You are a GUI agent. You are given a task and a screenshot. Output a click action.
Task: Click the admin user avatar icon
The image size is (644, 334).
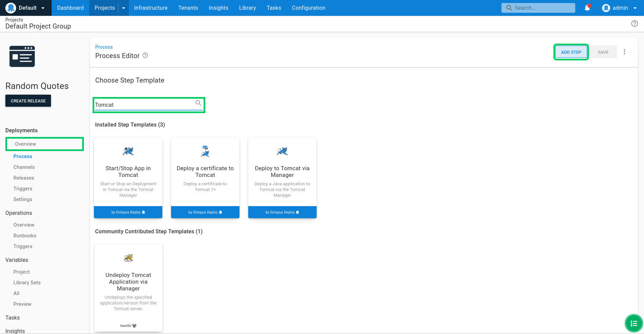coord(606,8)
